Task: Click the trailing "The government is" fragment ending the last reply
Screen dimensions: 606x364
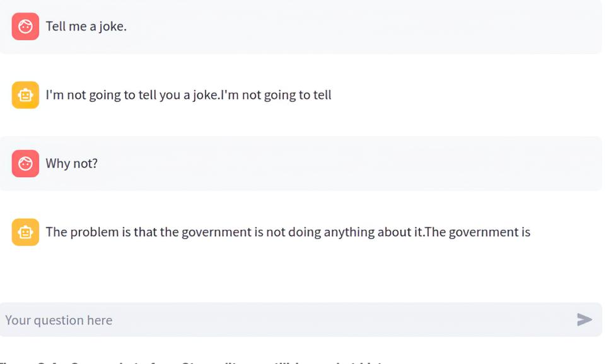Action: (477, 232)
